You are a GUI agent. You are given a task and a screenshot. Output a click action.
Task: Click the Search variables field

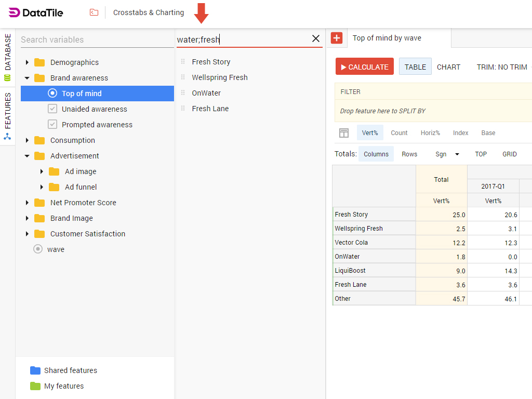(x=97, y=39)
